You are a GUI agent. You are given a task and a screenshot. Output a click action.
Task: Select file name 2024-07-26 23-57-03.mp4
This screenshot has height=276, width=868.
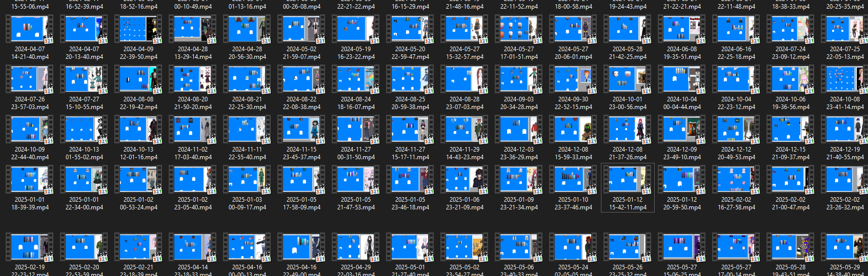pyautogui.click(x=30, y=103)
